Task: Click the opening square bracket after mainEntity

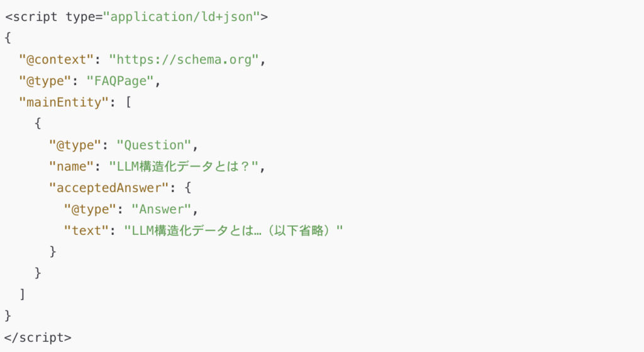Action: tap(128, 103)
